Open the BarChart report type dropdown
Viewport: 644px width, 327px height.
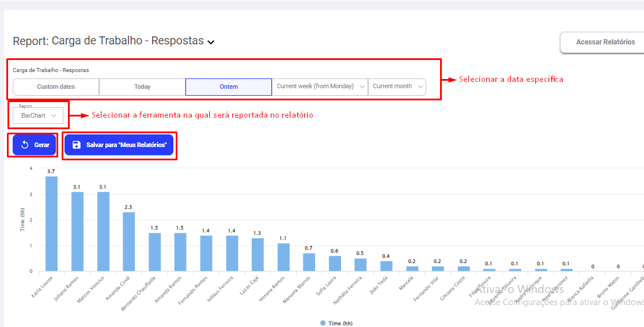39,115
